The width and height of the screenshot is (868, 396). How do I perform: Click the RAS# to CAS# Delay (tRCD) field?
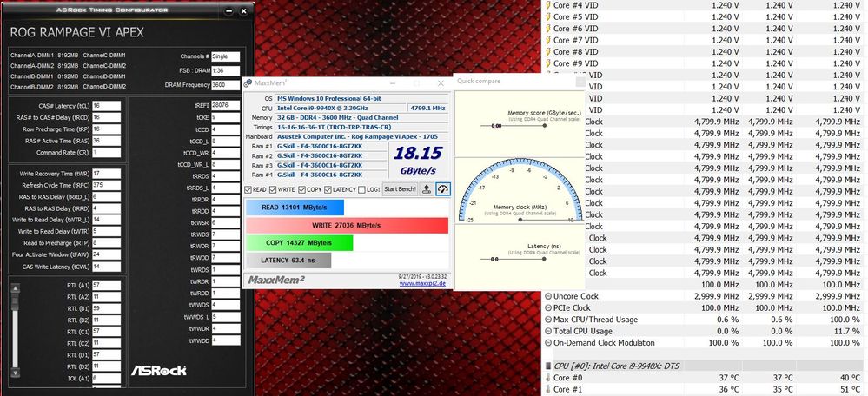[x=106, y=117]
